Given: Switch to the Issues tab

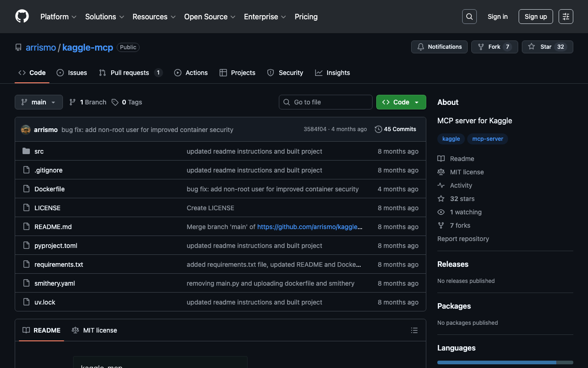Looking at the screenshot, I should coord(72,73).
